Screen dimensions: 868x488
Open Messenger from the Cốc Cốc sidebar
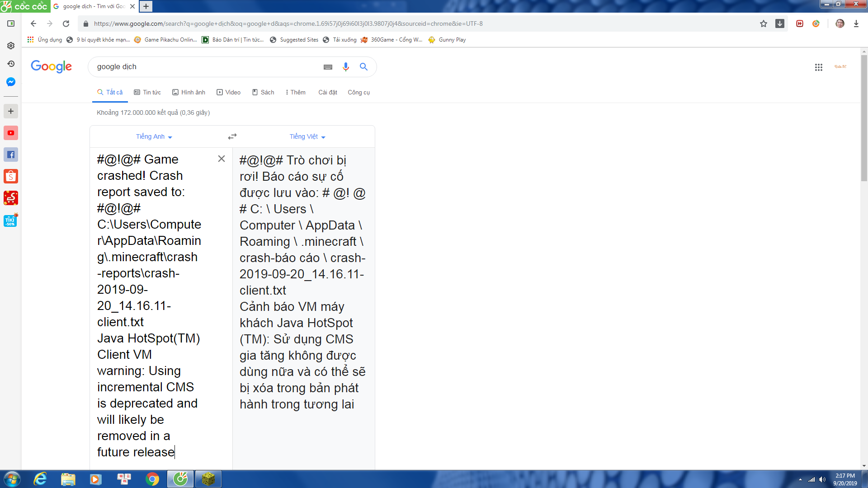click(11, 82)
